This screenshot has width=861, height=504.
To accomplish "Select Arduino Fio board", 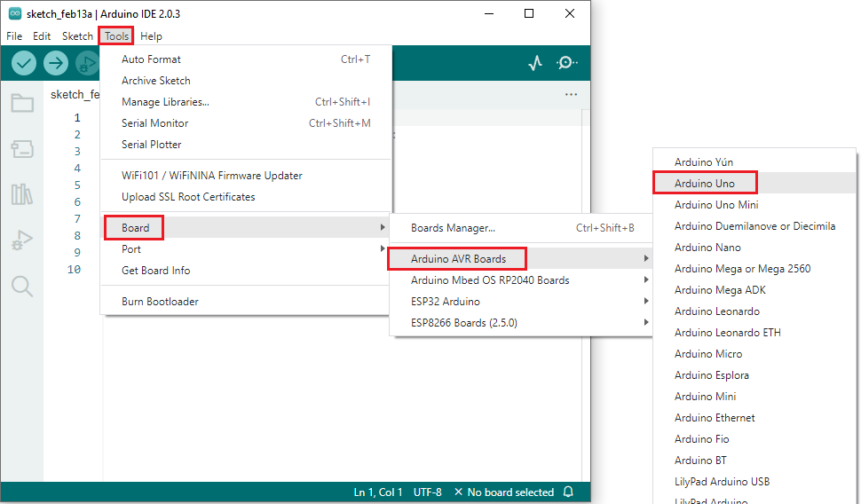I will point(755,439).
